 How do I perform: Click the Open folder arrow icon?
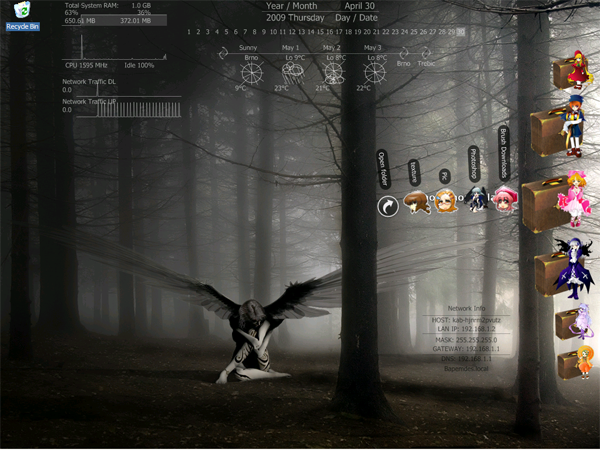[388, 205]
